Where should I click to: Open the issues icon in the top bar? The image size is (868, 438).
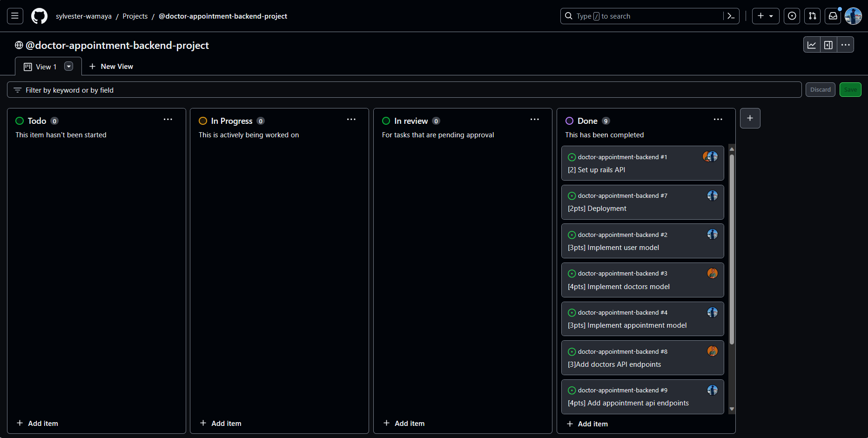click(x=792, y=16)
